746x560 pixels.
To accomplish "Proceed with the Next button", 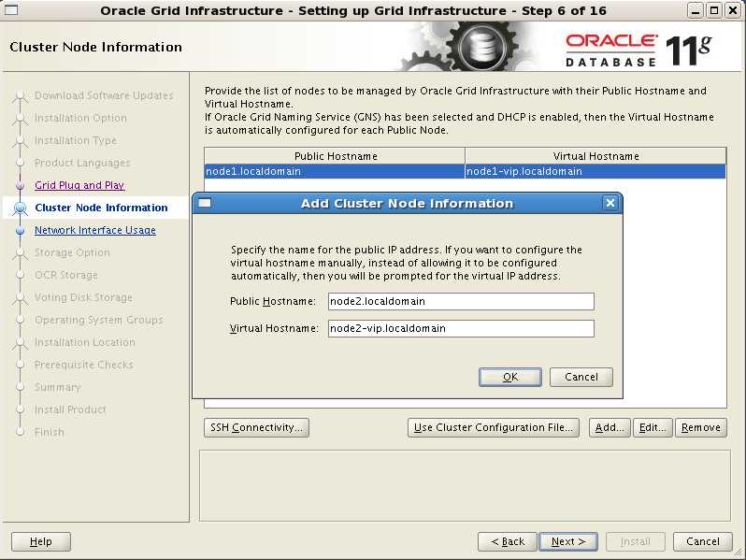I will [568, 541].
